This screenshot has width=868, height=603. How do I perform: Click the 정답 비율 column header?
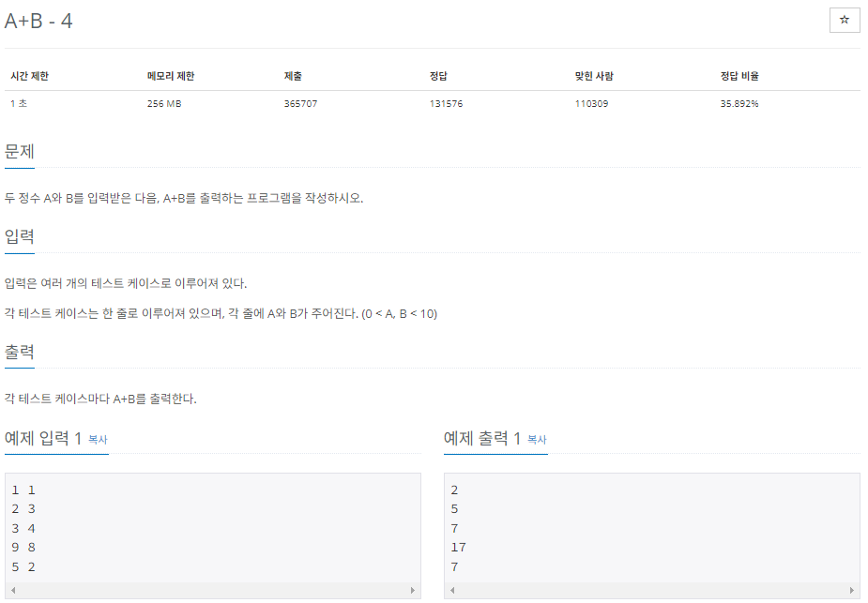click(x=739, y=76)
